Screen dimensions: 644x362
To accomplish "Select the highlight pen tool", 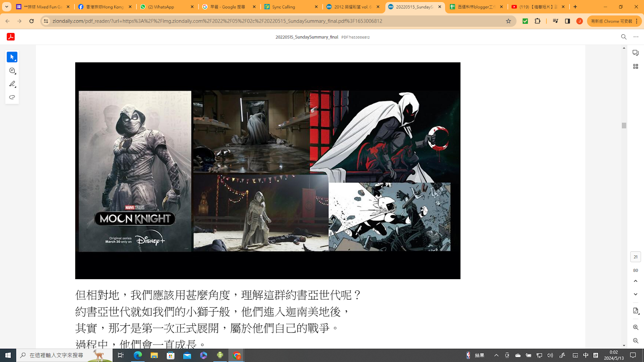I will (12, 84).
